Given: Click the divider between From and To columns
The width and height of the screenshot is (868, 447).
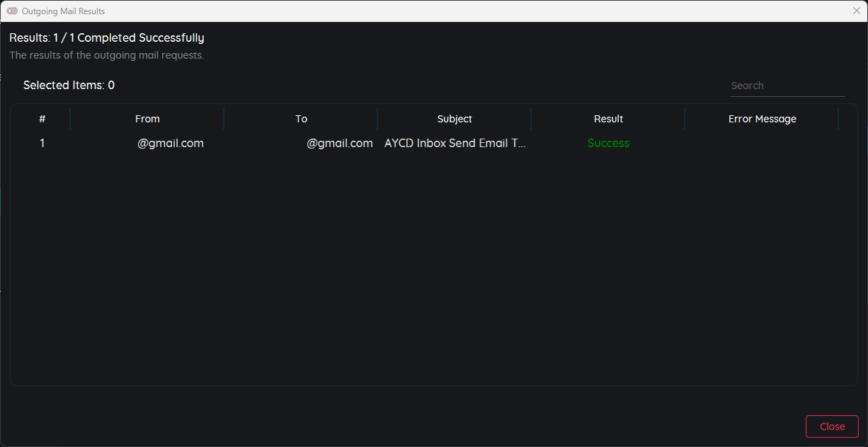Looking at the screenshot, I should click(224, 119).
